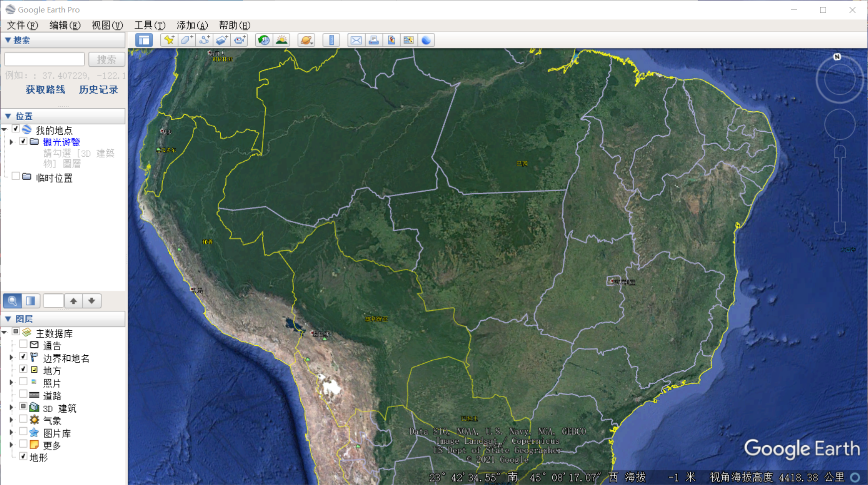Click the blank field beside panel icons

pos(53,301)
